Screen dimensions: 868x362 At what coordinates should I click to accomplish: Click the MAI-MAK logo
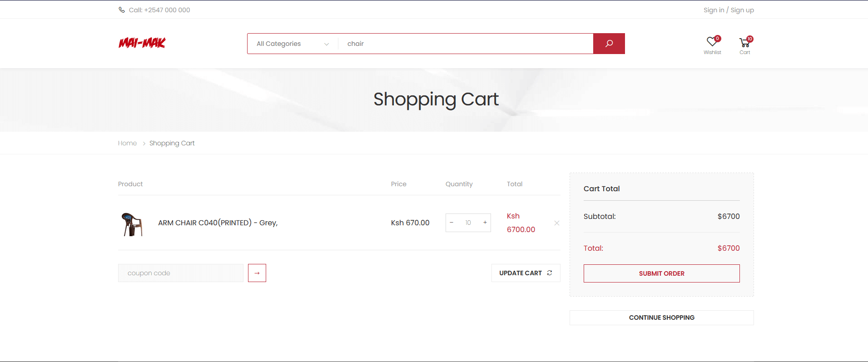142,43
